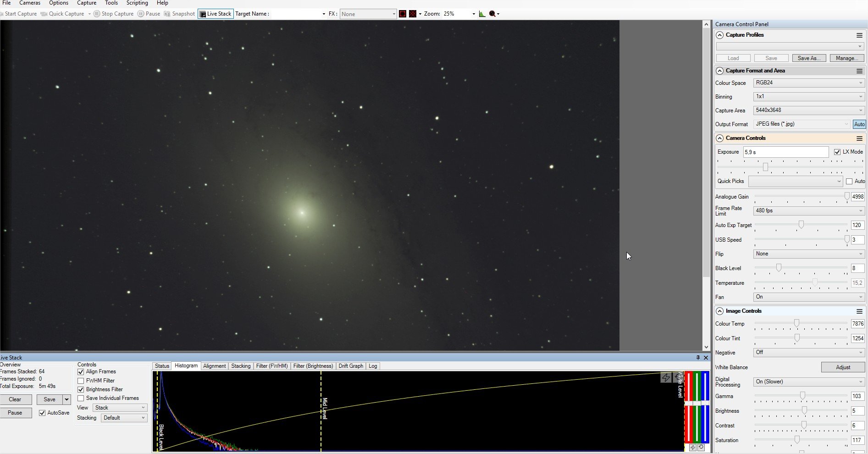Click the magnifier focus tools icon
This screenshot has width=868, height=454.
pos(492,14)
